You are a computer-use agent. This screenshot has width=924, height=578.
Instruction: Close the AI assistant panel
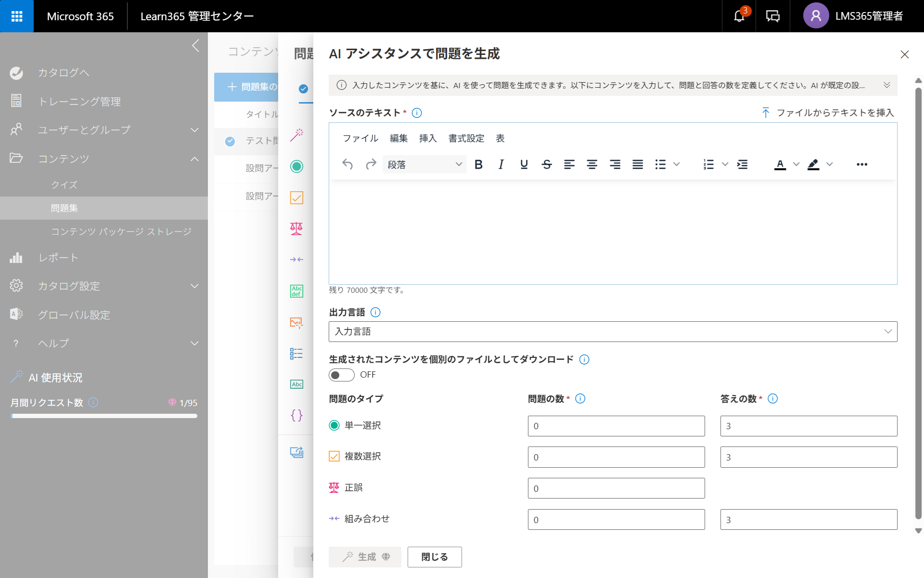coord(905,54)
